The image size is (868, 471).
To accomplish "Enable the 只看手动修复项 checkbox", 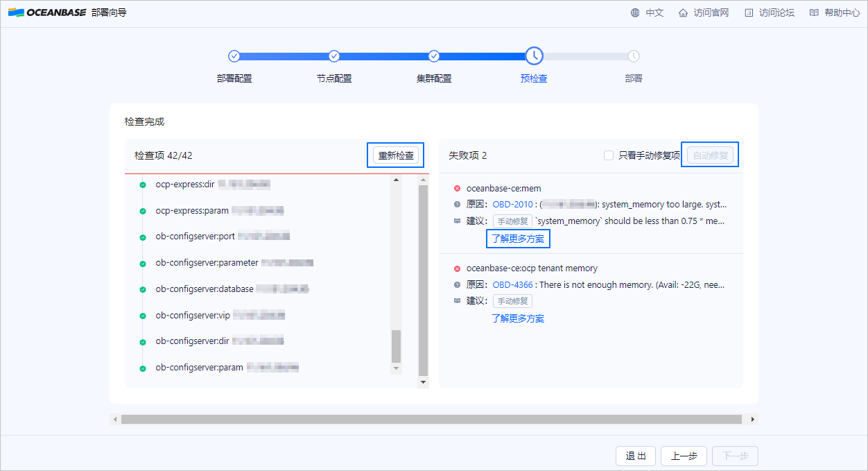I will (x=608, y=155).
